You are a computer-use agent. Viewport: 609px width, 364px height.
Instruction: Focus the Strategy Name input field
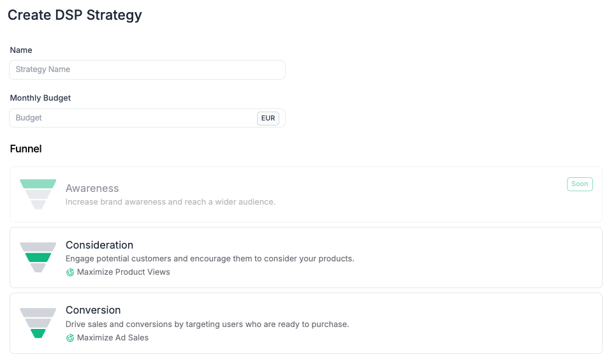pyautogui.click(x=147, y=69)
